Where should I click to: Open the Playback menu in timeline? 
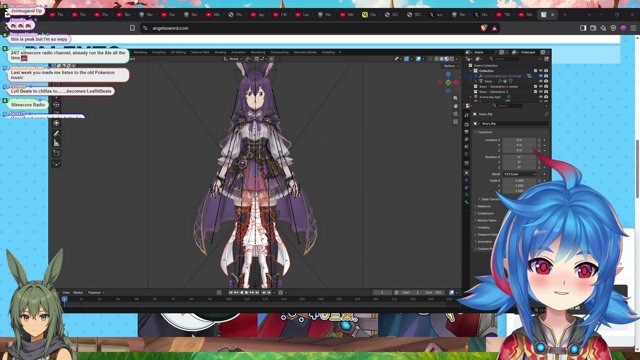pyautogui.click(x=96, y=293)
